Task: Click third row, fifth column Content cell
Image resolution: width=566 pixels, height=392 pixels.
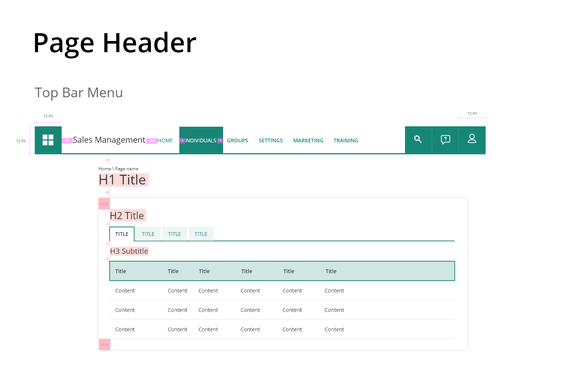Action: click(x=293, y=329)
